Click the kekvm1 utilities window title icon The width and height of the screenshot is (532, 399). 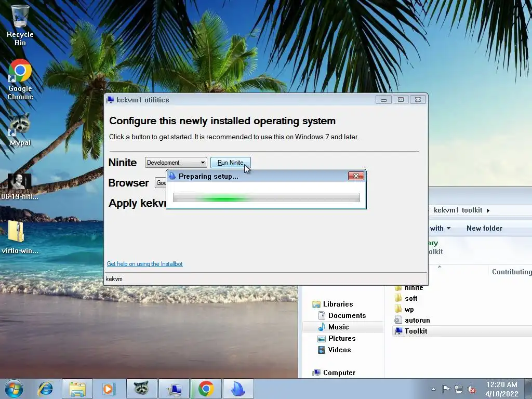point(110,100)
